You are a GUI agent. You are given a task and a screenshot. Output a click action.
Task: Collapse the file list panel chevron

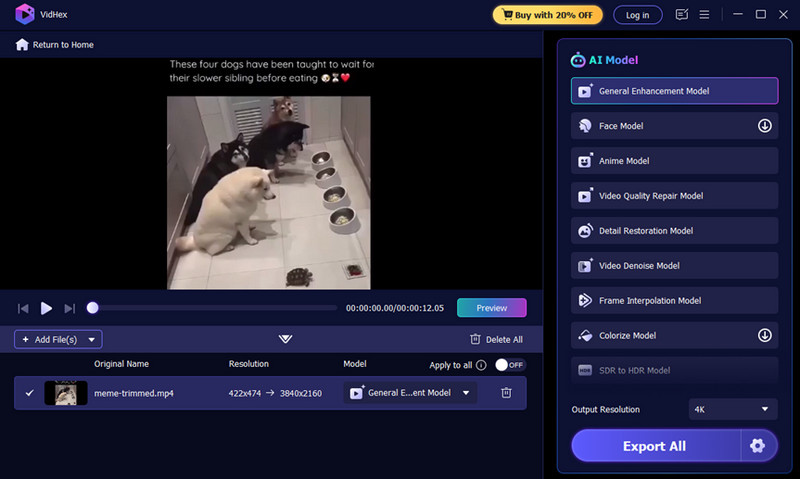tap(285, 340)
